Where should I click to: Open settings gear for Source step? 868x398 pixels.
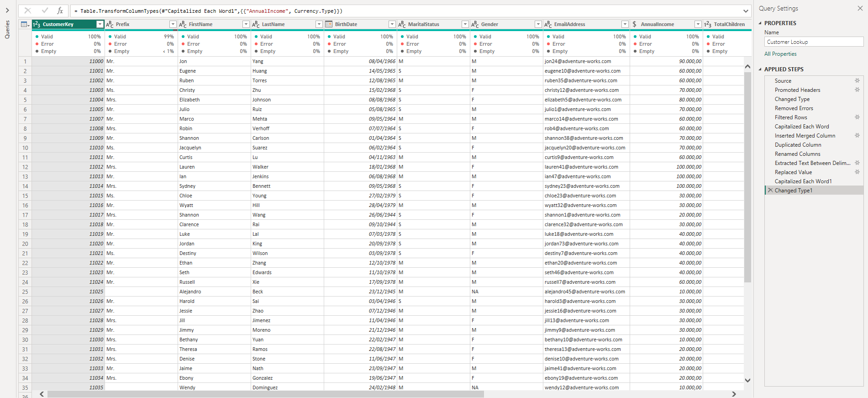coord(857,81)
